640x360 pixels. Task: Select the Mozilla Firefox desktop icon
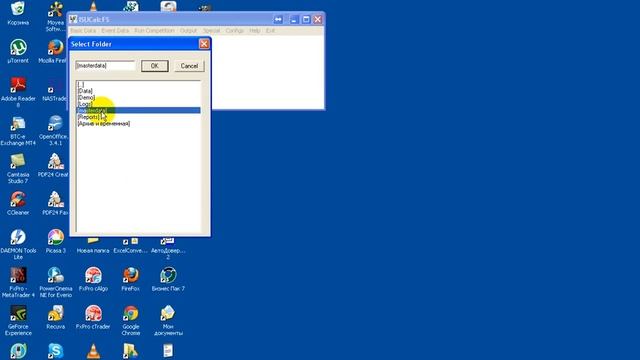[x=53, y=51]
